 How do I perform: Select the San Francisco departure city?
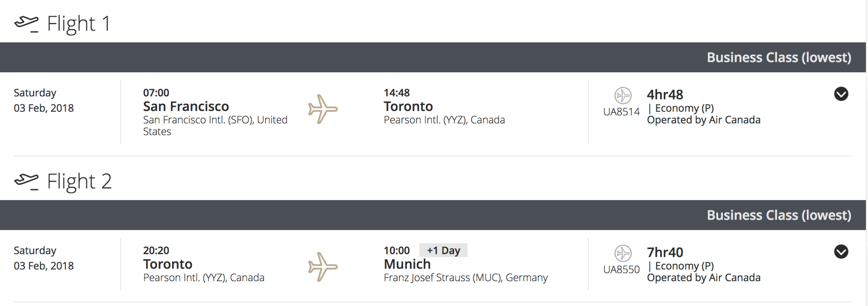point(186,106)
